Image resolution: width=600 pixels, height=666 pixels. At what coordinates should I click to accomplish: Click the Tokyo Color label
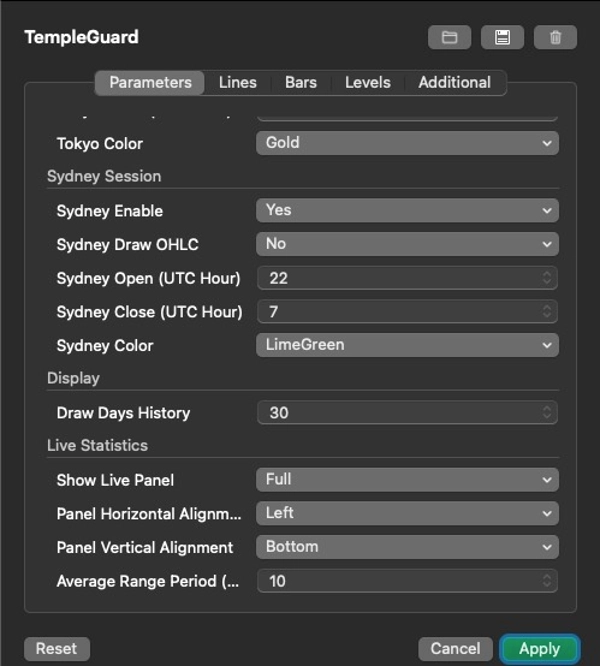coord(100,144)
